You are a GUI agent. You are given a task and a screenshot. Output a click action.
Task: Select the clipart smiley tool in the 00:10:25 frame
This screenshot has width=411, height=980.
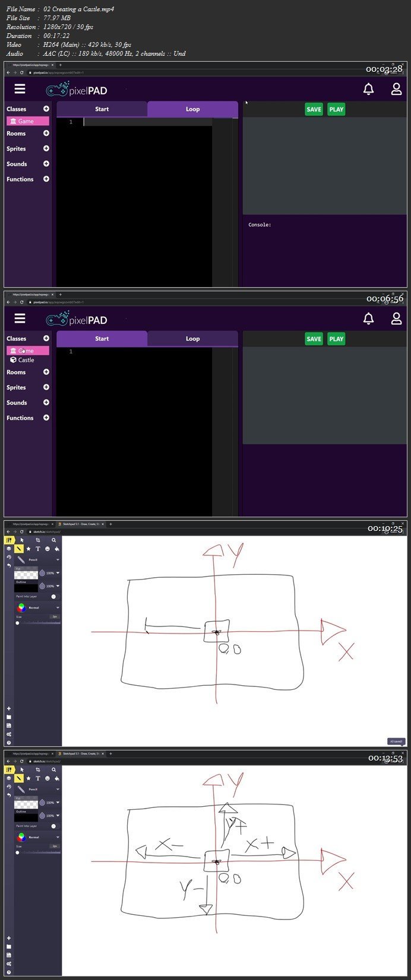tap(48, 549)
